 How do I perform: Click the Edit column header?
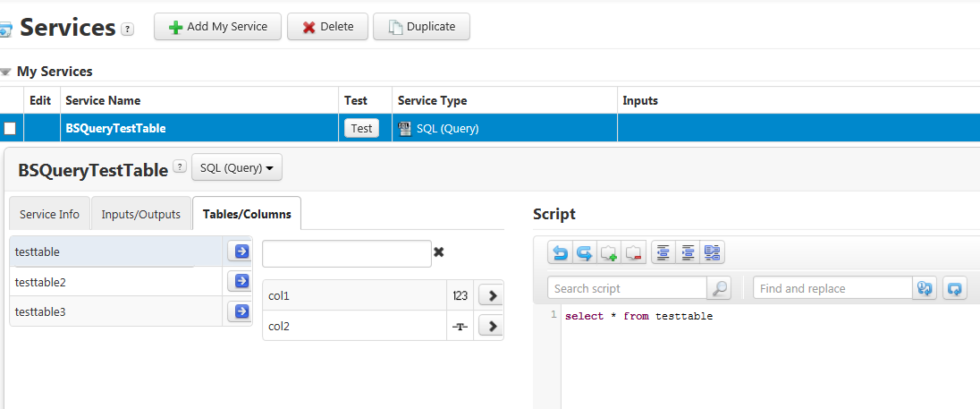coord(40,101)
